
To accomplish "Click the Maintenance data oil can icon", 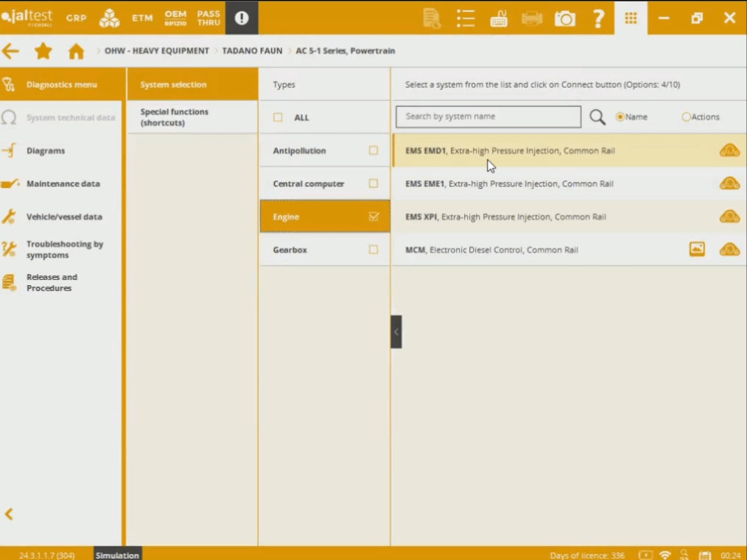I will [10, 183].
